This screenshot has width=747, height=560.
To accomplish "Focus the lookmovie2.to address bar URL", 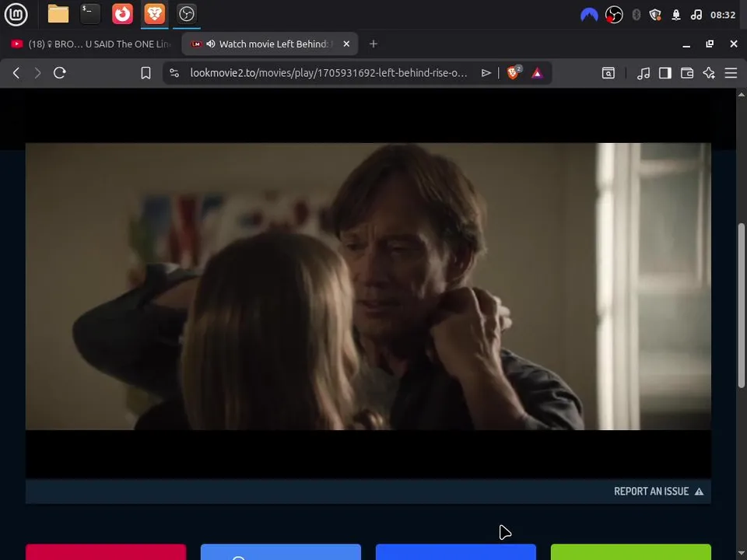I will point(328,73).
